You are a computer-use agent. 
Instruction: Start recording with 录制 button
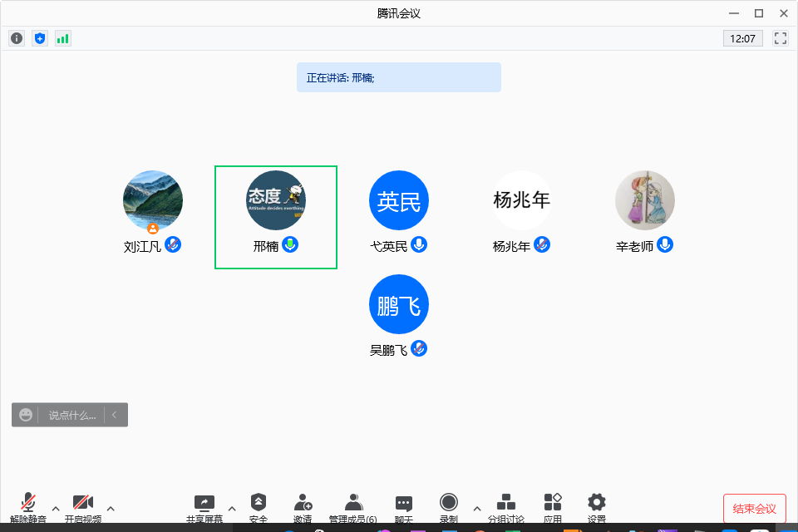tap(449, 504)
